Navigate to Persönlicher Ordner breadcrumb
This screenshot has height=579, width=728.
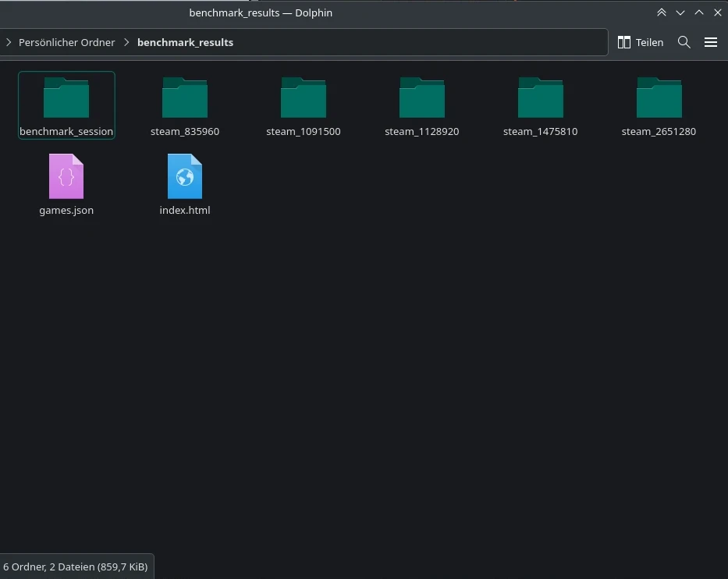(x=66, y=42)
